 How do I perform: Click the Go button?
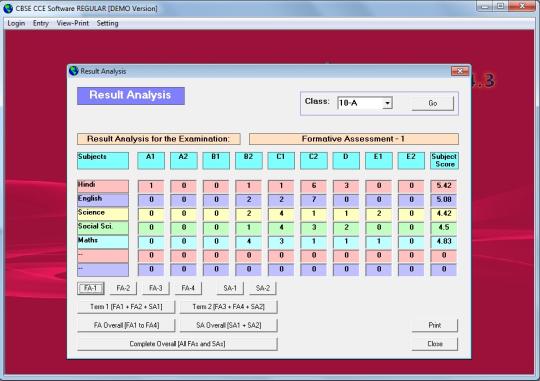[433, 103]
